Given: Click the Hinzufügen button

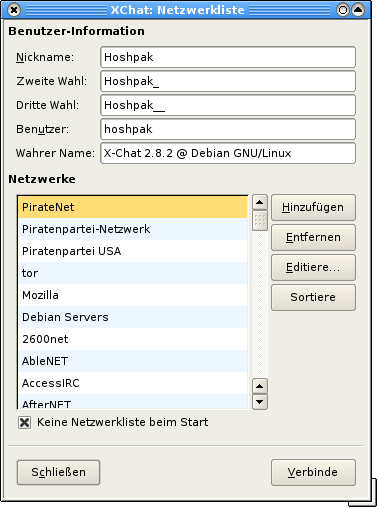Looking at the screenshot, I should point(313,207).
